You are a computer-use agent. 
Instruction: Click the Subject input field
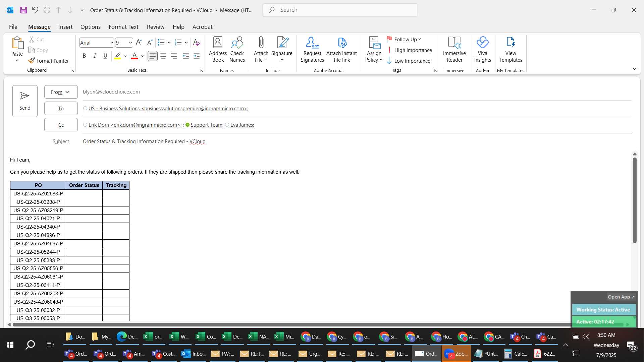(x=357, y=141)
